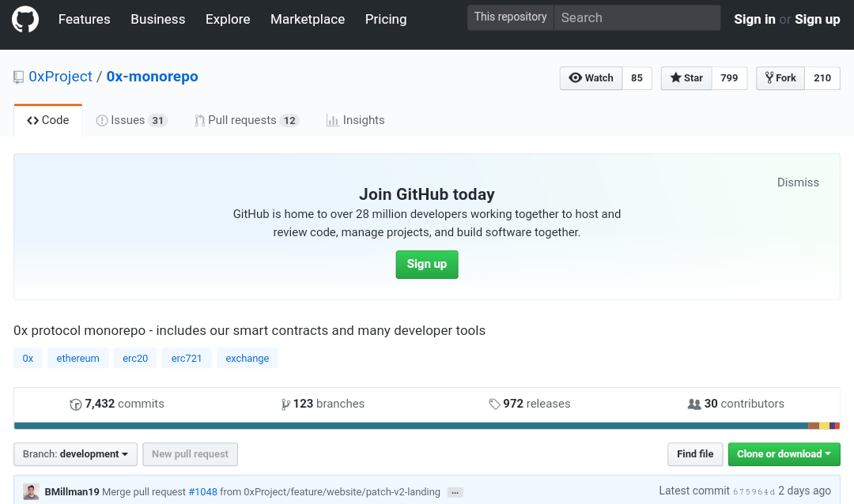This screenshot has height=504, width=854.
Task: Click the Search input field
Action: 637,18
